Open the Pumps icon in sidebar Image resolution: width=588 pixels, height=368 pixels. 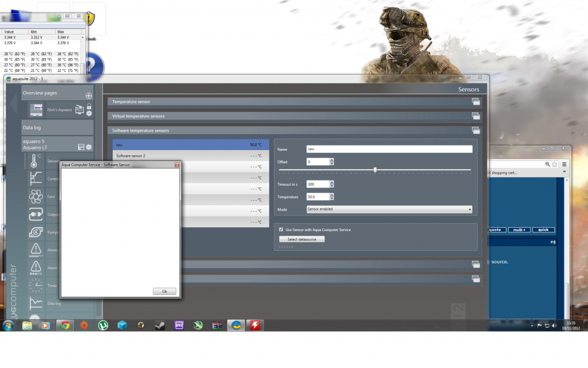36,232
